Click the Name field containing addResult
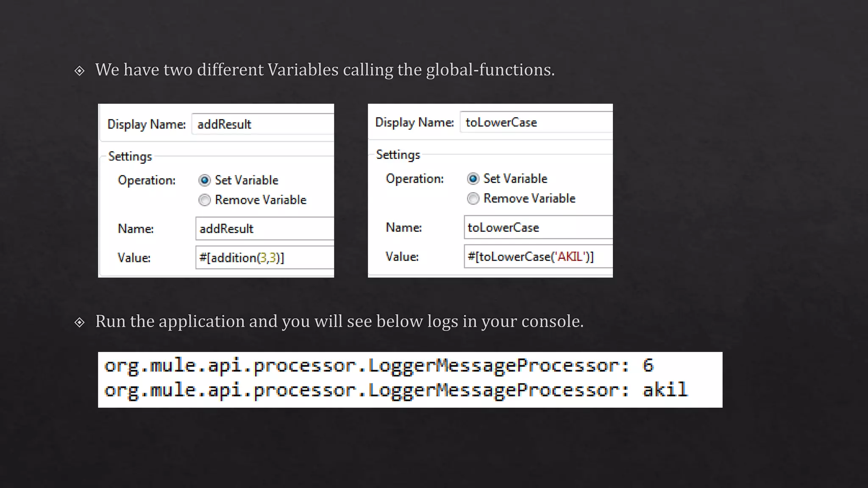This screenshot has width=868, height=488. pos(264,229)
